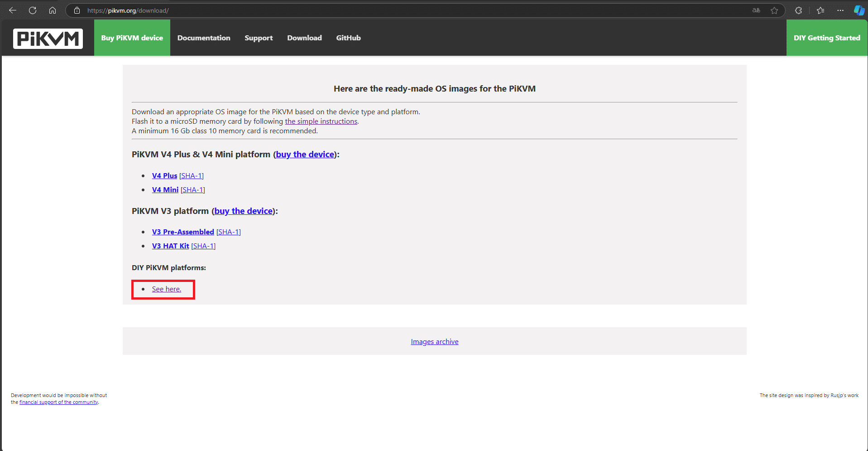Download the V3 Pre-Assembled image
The image size is (868, 451).
[183, 232]
